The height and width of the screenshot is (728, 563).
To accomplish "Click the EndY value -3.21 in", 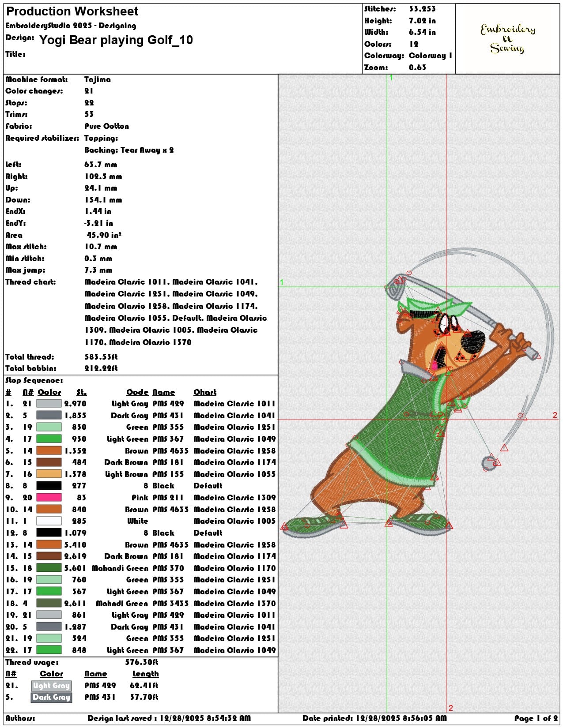I will 99,223.
